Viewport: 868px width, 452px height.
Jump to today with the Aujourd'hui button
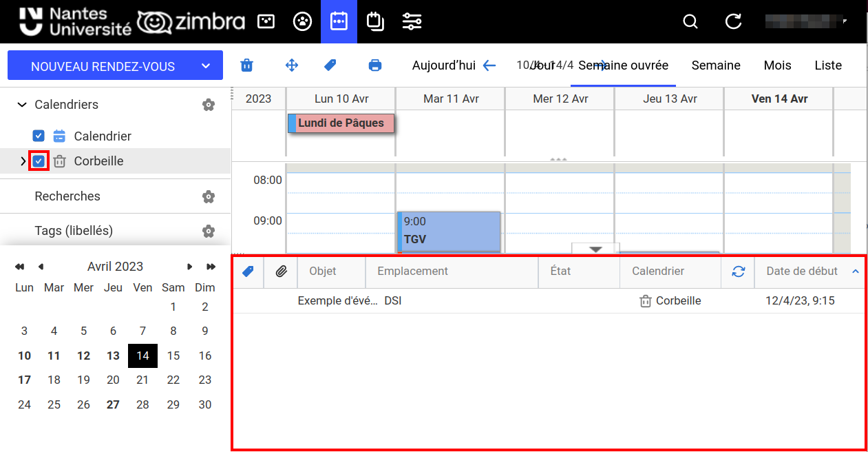tap(443, 65)
